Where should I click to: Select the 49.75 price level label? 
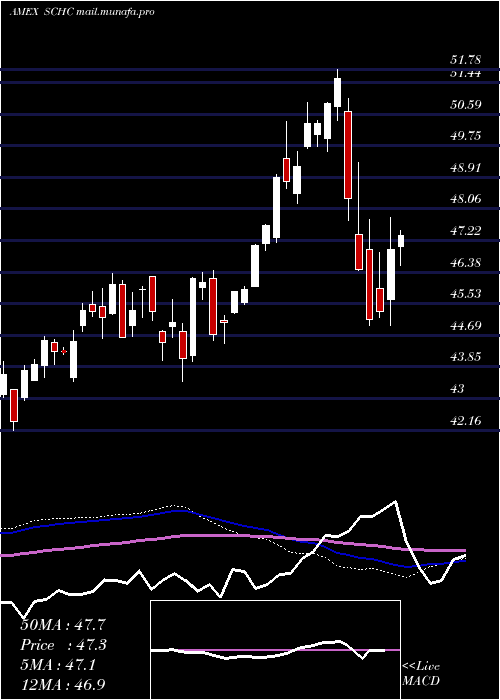465,136
